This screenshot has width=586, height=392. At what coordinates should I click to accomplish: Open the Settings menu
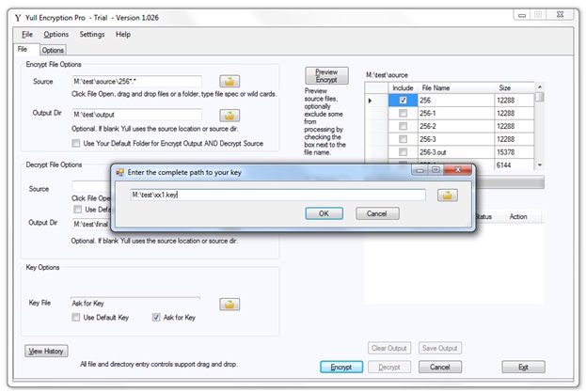coord(92,35)
